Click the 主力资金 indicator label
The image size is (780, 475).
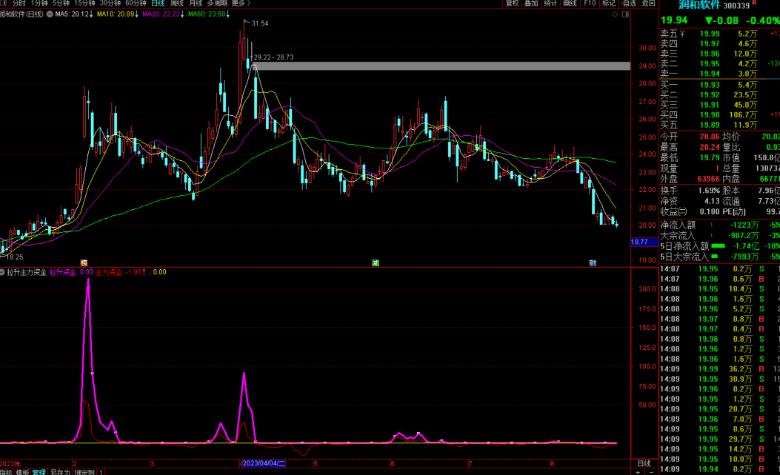(108, 272)
